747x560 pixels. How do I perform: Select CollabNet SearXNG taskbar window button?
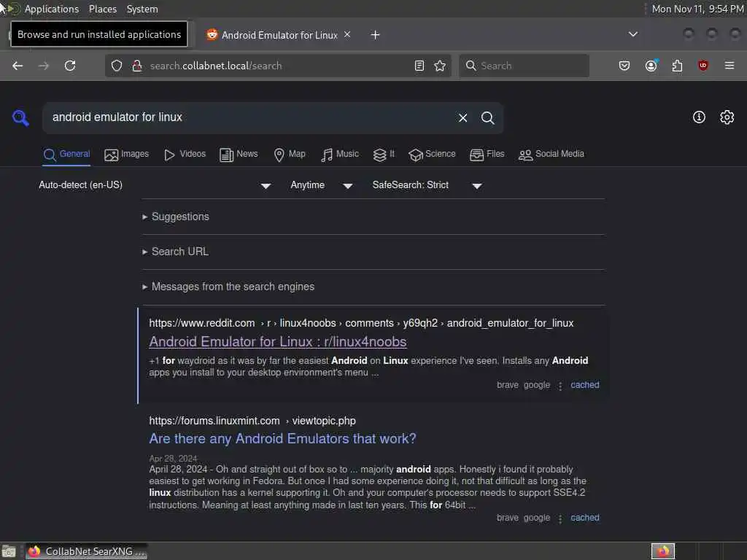tap(87, 552)
